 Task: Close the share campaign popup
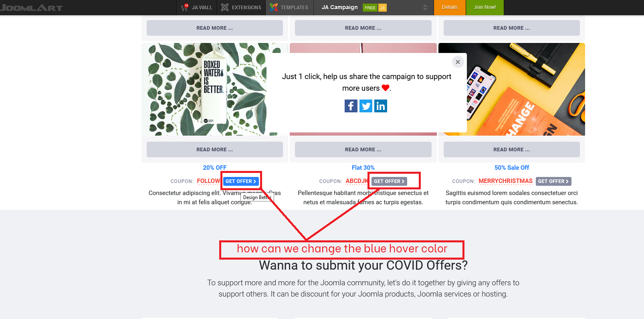[x=458, y=62]
